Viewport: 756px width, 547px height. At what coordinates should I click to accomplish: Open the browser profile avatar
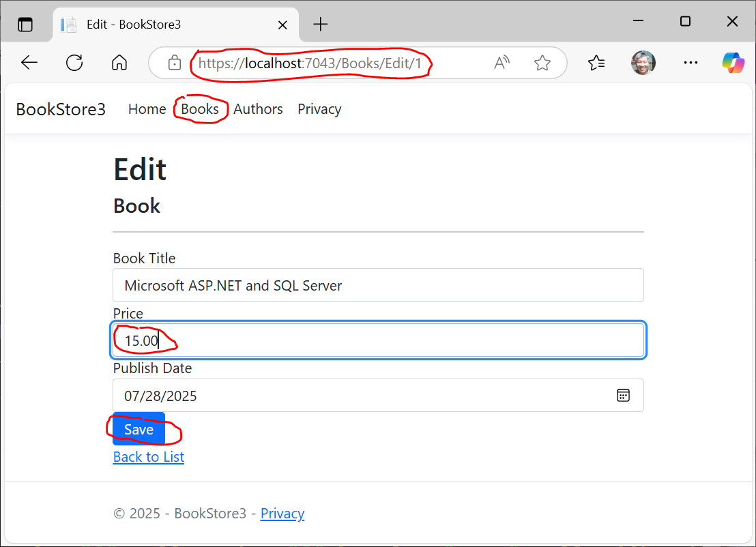(x=643, y=63)
